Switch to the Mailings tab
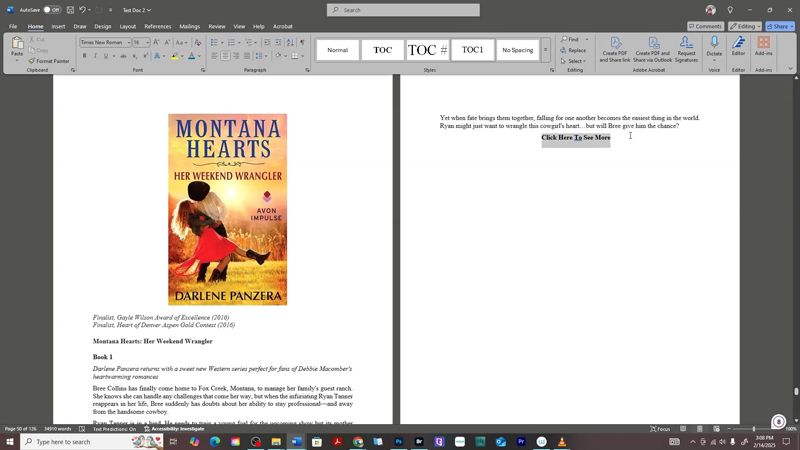The height and width of the screenshot is (450, 800). (x=189, y=27)
